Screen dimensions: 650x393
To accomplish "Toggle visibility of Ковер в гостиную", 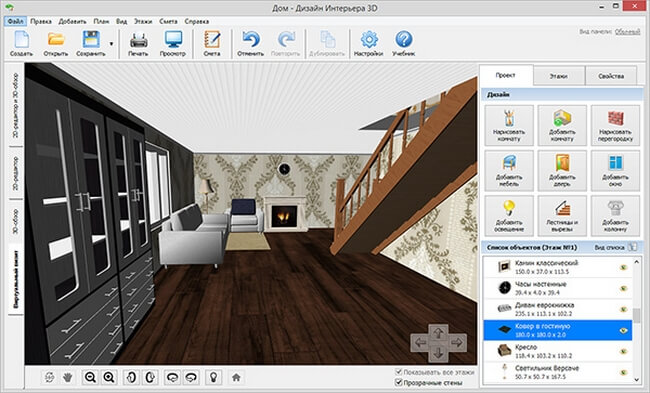I will [623, 330].
